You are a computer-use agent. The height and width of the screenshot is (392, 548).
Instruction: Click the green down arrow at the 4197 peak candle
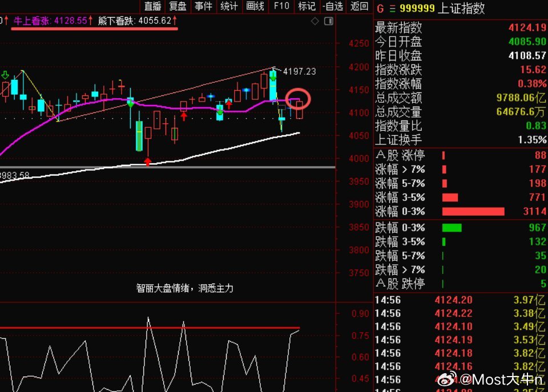click(273, 76)
